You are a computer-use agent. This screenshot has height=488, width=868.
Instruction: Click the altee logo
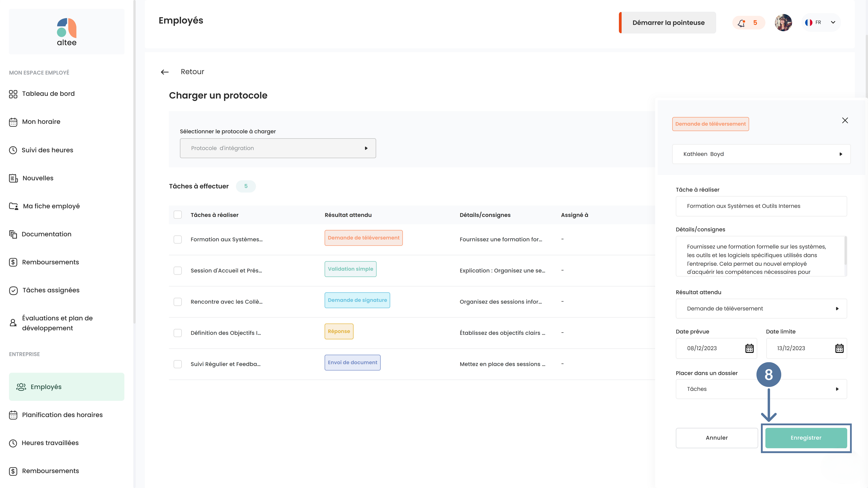click(67, 32)
